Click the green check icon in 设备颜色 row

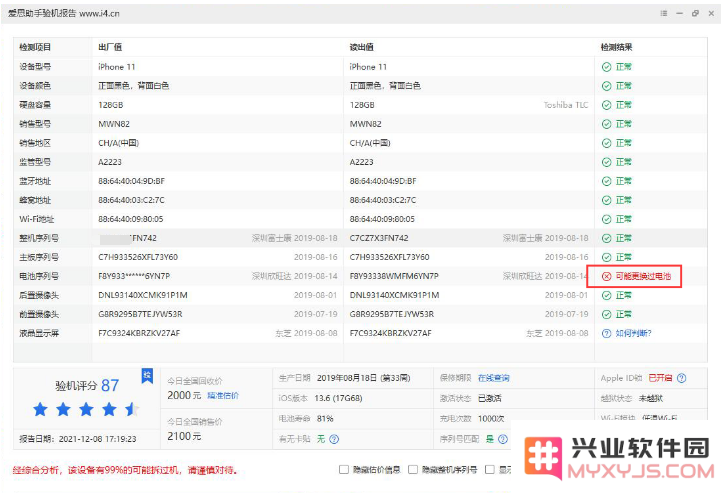tap(606, 86)
